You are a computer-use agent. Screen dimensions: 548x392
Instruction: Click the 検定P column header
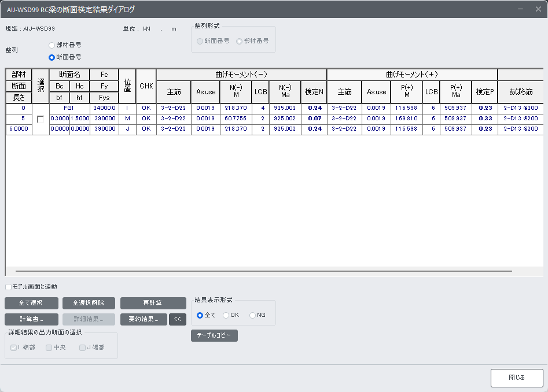coord(484,92)
